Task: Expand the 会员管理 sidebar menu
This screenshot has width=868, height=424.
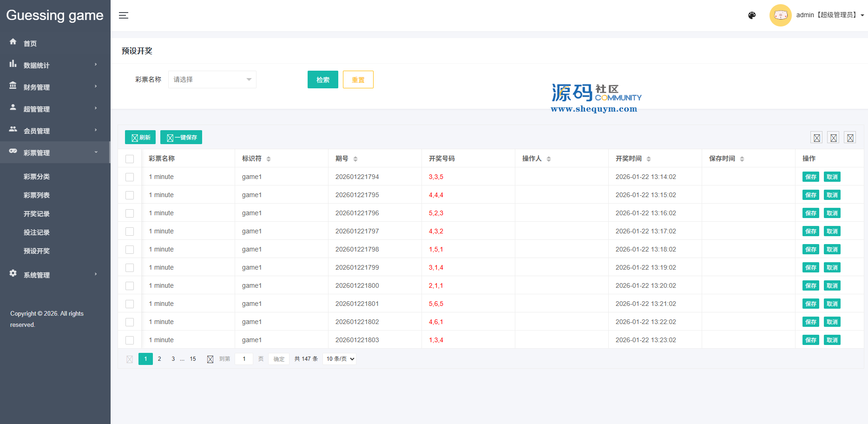Action: tap(55, 131)
